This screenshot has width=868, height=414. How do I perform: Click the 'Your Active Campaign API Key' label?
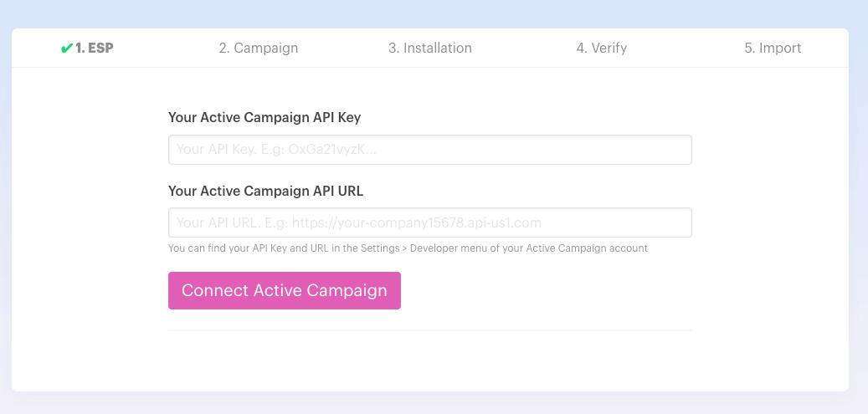pyautogui.click(x=265, y=118)
